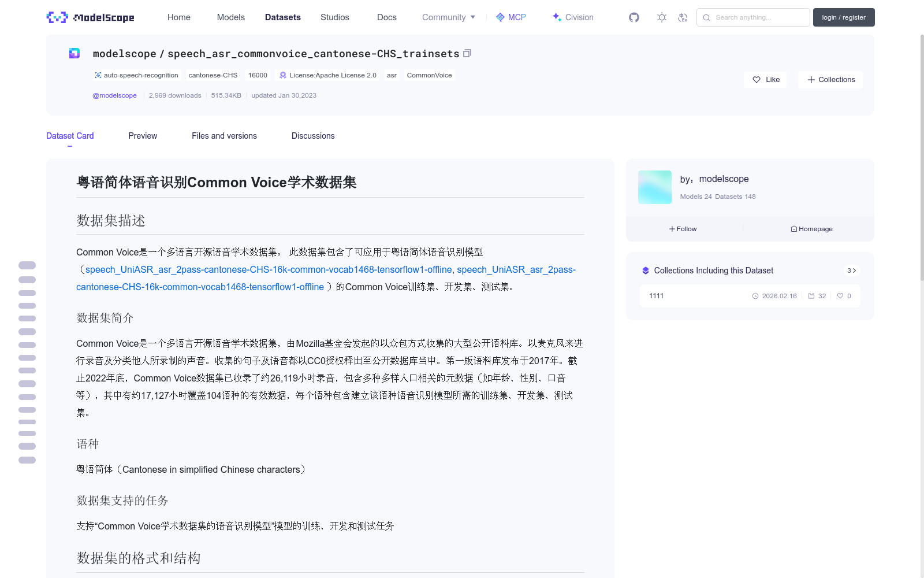The image size is (924, 578).
Task: Open the Homepage link for modelscope
Action: pyautogui.click(x=811, y=229)
